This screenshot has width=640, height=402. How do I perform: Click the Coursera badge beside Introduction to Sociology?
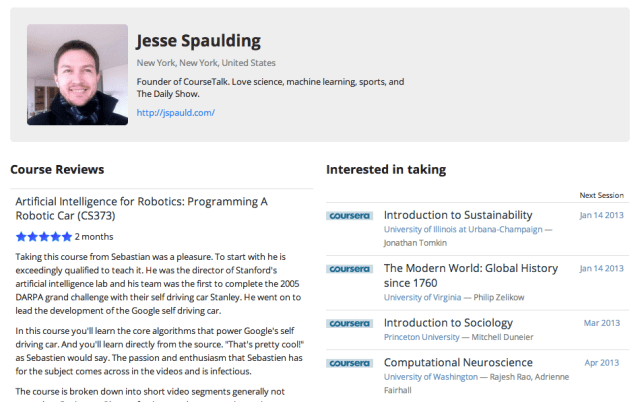[x=349, y=323]
